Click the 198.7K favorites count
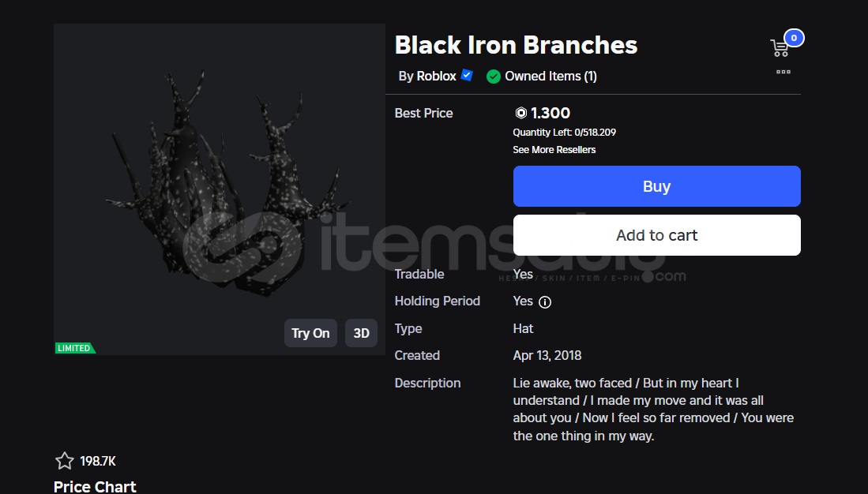 pos(98,461)
